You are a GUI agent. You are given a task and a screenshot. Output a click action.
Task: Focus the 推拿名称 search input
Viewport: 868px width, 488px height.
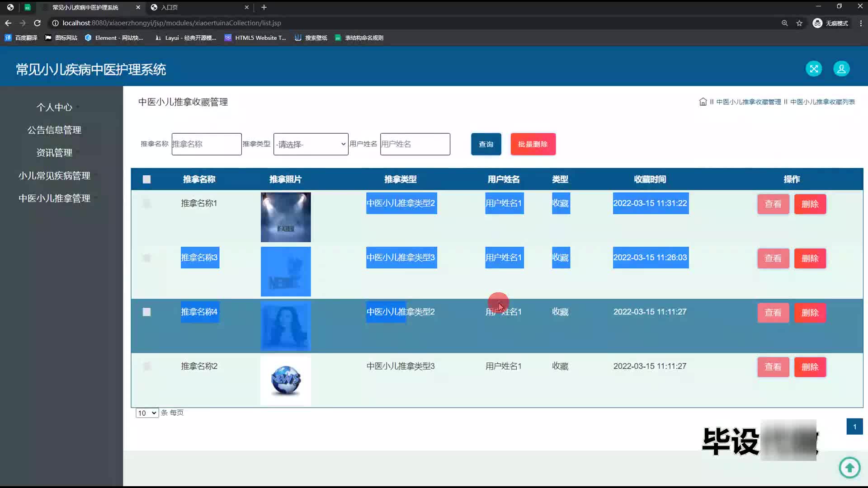click(x=207, y=144)
